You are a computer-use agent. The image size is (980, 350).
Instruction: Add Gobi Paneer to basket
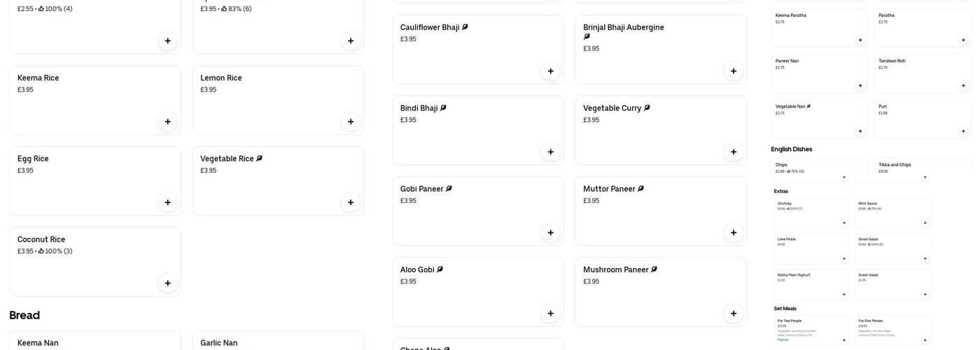tap(550, 232)
